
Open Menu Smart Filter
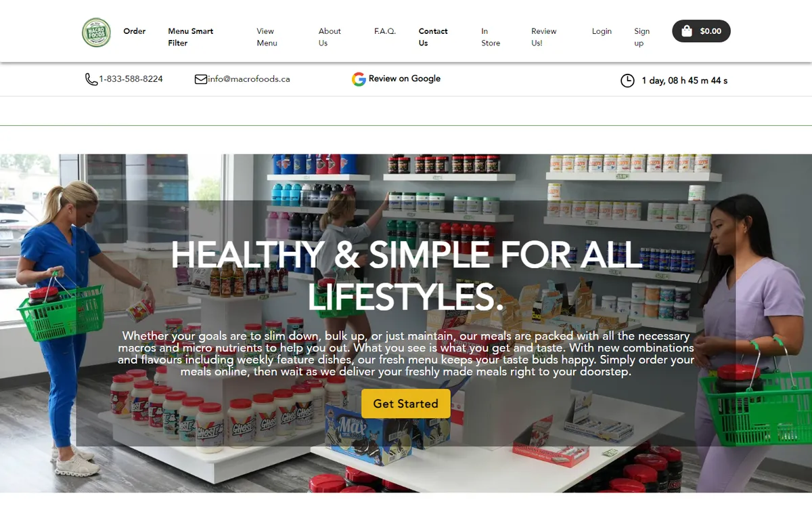click(191, 37)
